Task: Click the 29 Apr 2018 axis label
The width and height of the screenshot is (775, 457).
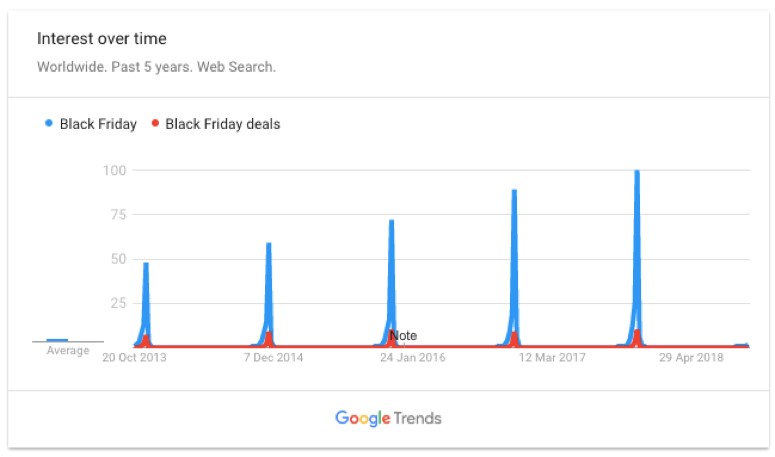Action: [691, 357]
